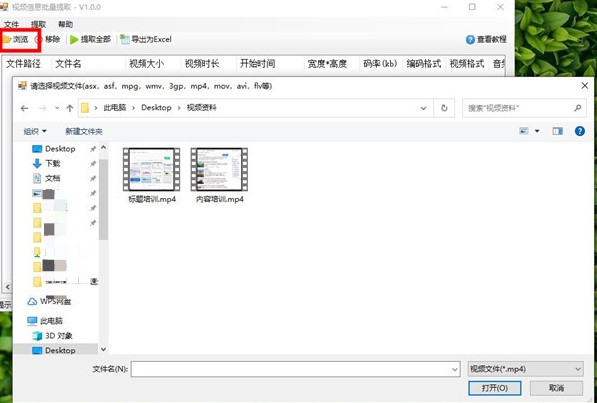Viewport: 597px width, 403px height.
Task: Click the 文件名(N) input field
Action: pos(295,369)
